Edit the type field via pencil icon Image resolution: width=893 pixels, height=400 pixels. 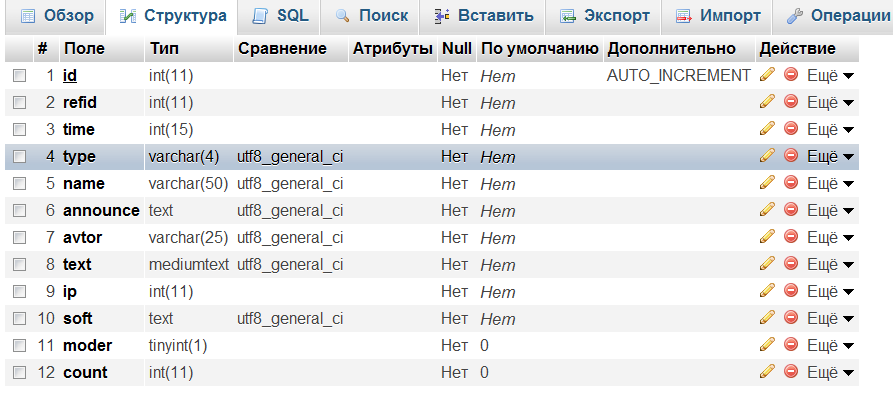coord(767,156)
